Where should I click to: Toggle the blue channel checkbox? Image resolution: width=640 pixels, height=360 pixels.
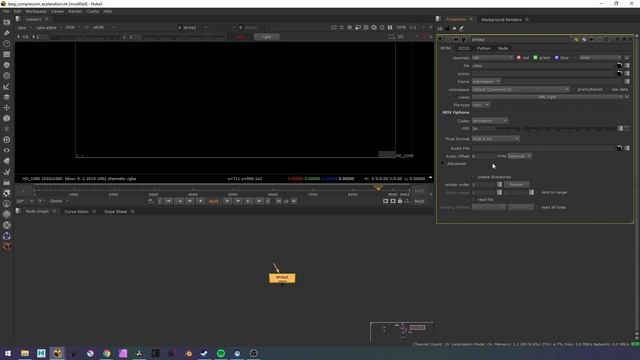[556, 58]
